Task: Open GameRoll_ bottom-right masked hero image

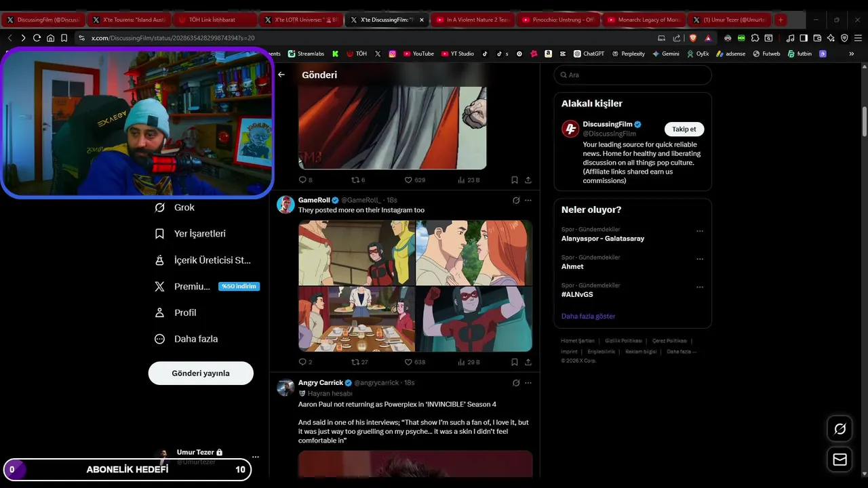Action: coord(474,319)
